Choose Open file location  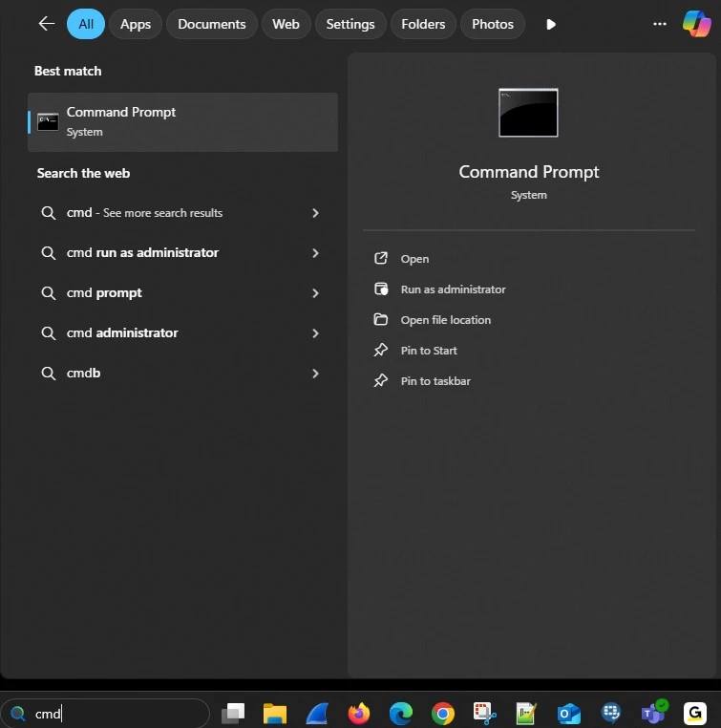(x=445, y=320)
